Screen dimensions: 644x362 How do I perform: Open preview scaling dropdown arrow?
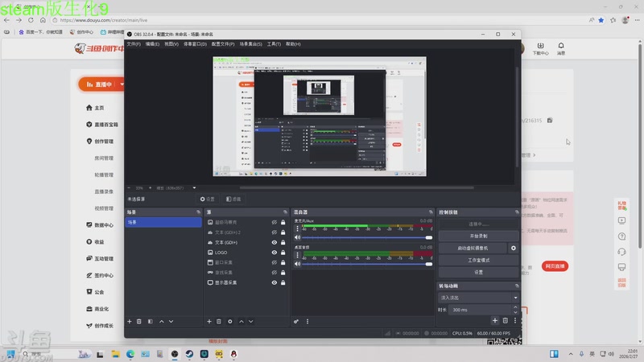click(x=194, y=188)
